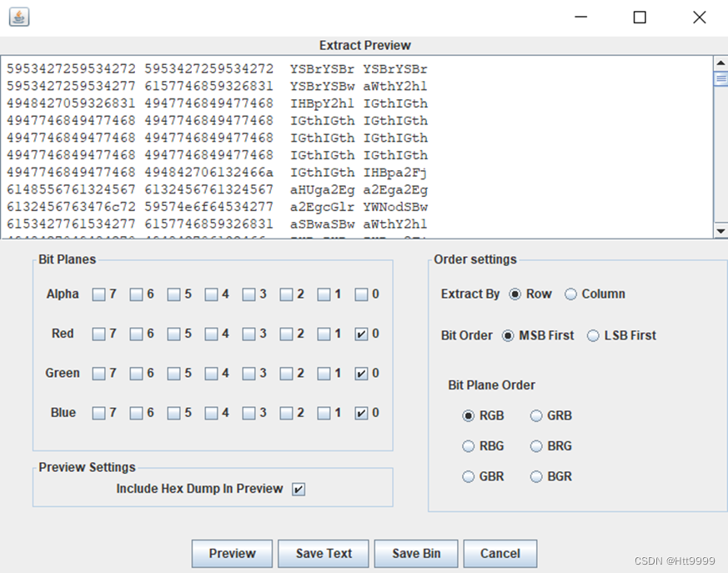
Task: Select BGR bit plane order
Action: point(536,477)
